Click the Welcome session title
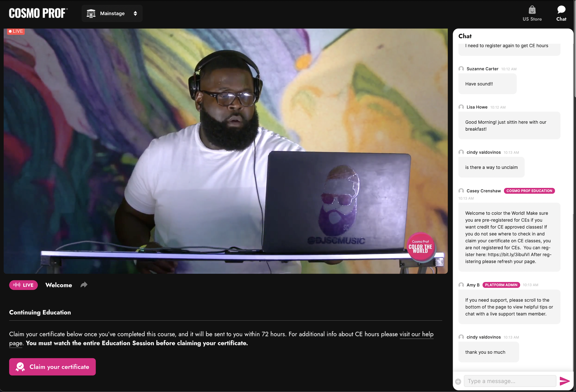Screen dimensions: 576x392 click(x=59, y=285)
